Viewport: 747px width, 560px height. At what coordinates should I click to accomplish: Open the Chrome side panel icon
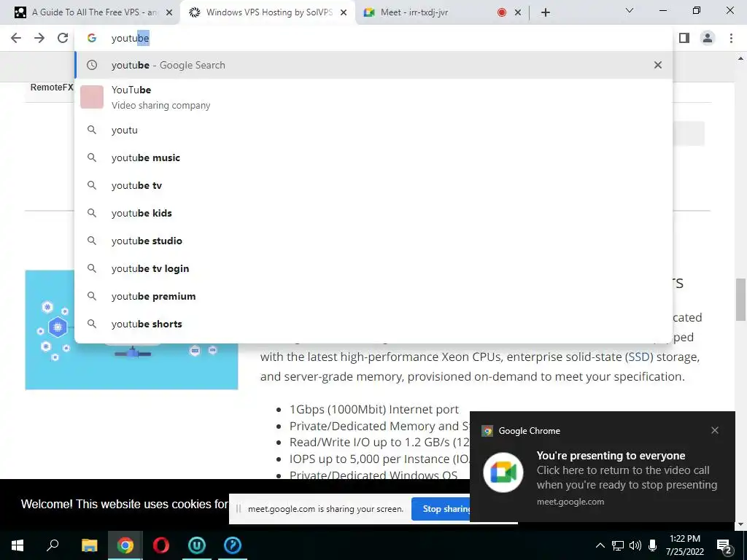tap(684, 38)
